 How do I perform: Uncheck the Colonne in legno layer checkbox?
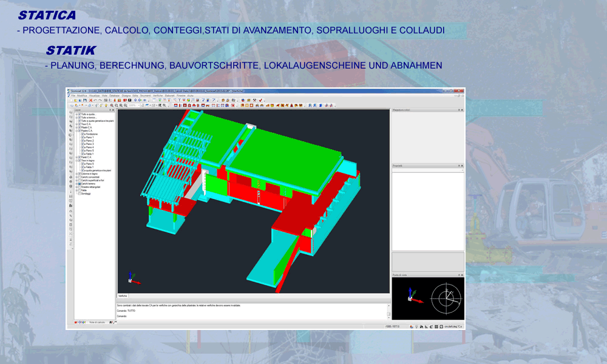point(80,174)
